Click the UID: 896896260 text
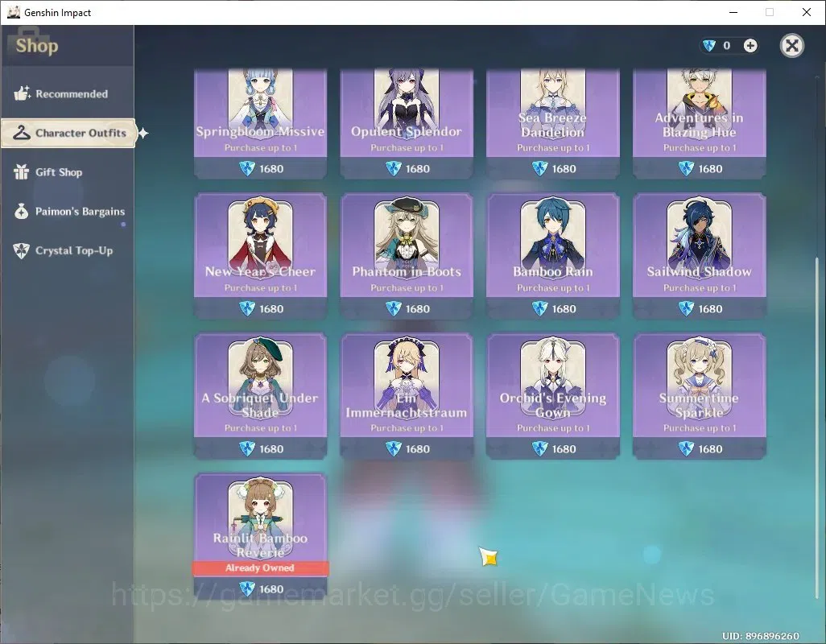Screen dimensions: 826x644 [760, 636]
